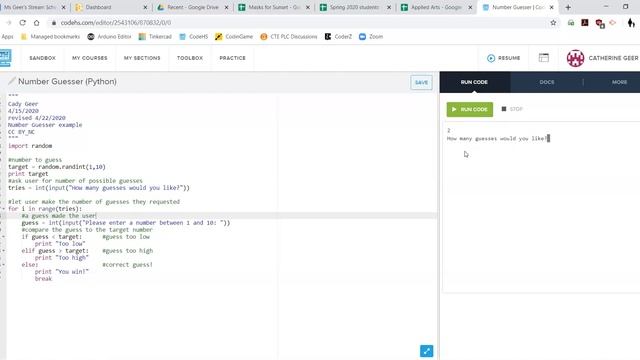This screenshot has height=360, width=640.
Task: Open CTE PLC Discussions bookmark
Action: tap(289, 37)
